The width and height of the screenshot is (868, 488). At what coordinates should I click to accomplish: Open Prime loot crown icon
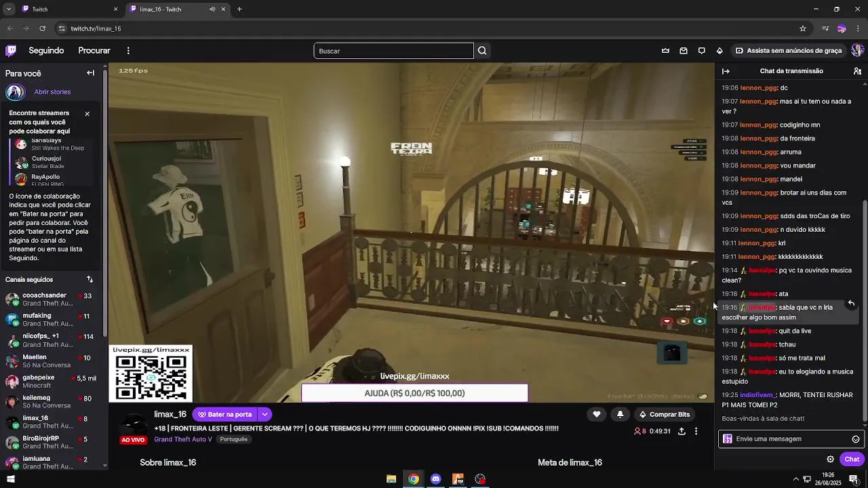pos(665,51)
